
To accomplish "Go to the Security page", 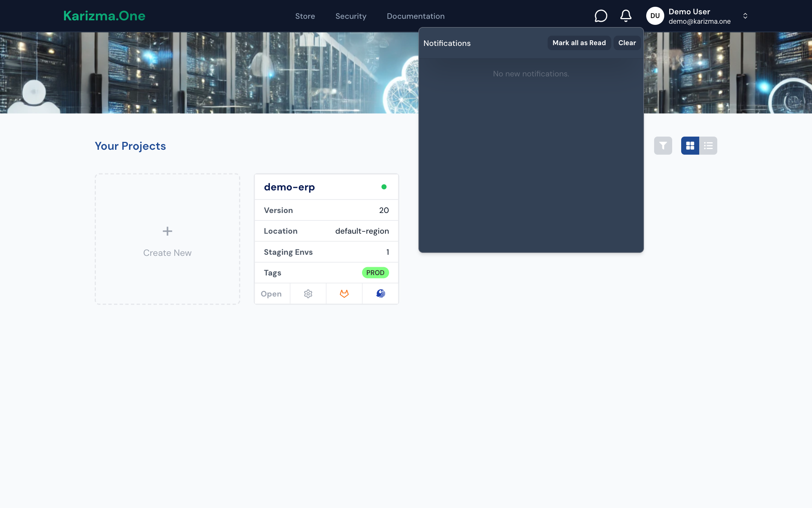I will pyautogui.click(x=351, y=16).
